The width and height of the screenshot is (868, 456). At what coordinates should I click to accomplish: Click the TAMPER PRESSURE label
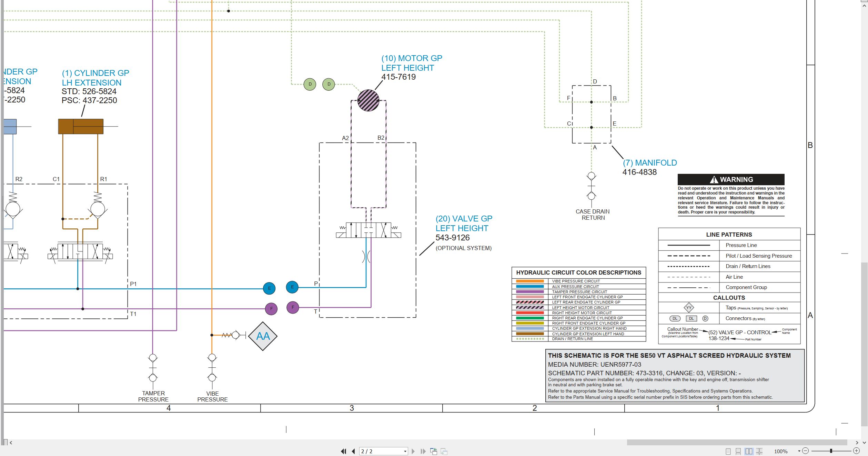click(x=153, y=396)
